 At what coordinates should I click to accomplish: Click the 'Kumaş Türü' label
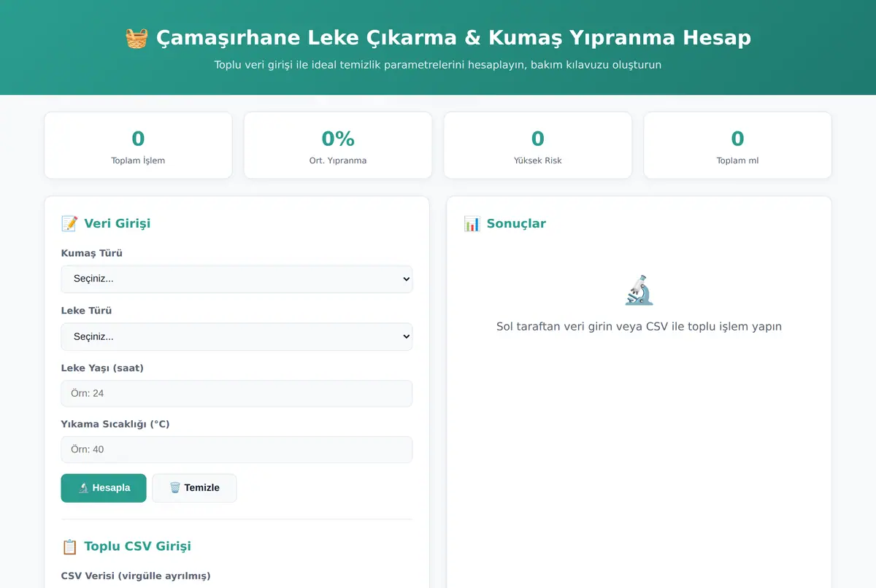click(x=92, y=253)
